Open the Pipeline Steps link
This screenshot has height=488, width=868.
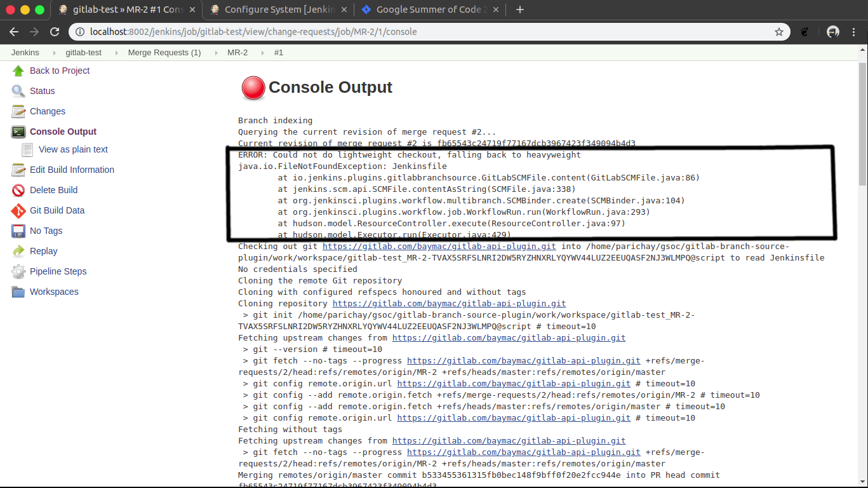pyautogui.click(x=58, y=271)
